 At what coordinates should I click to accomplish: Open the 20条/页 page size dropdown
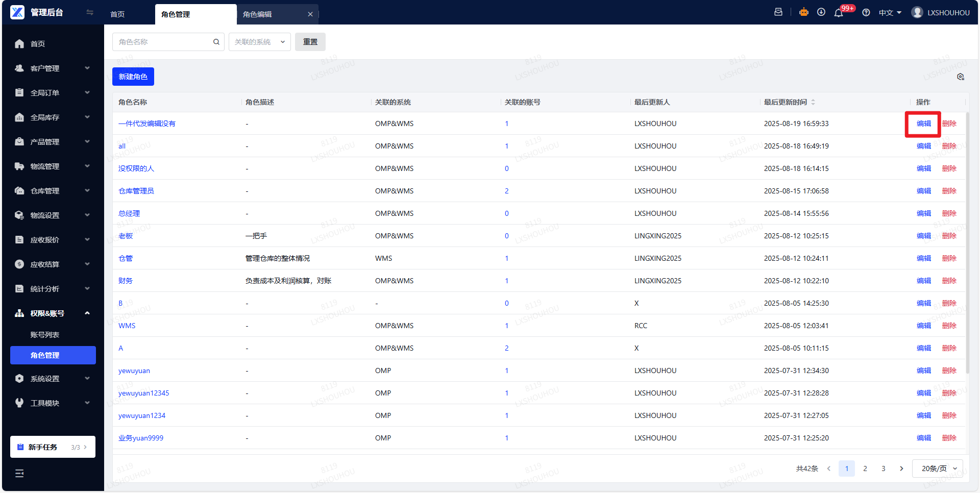pyautogui.click(x=939, y=469)
